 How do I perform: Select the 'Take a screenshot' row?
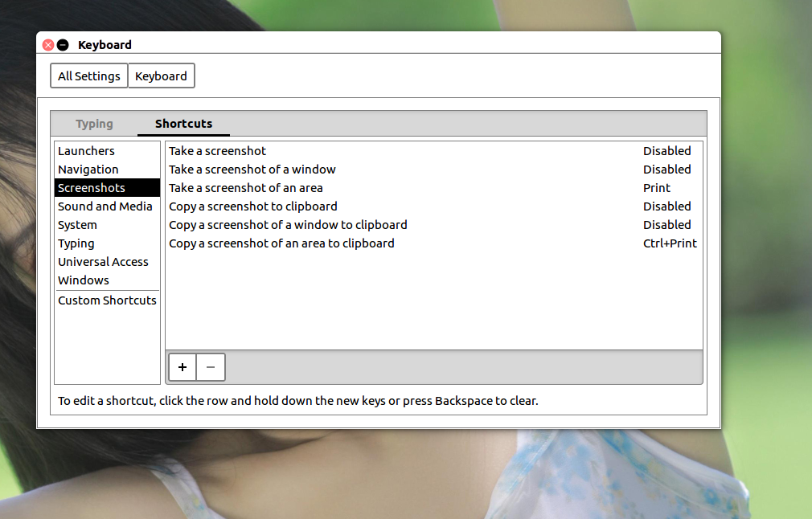pos(217,151)
